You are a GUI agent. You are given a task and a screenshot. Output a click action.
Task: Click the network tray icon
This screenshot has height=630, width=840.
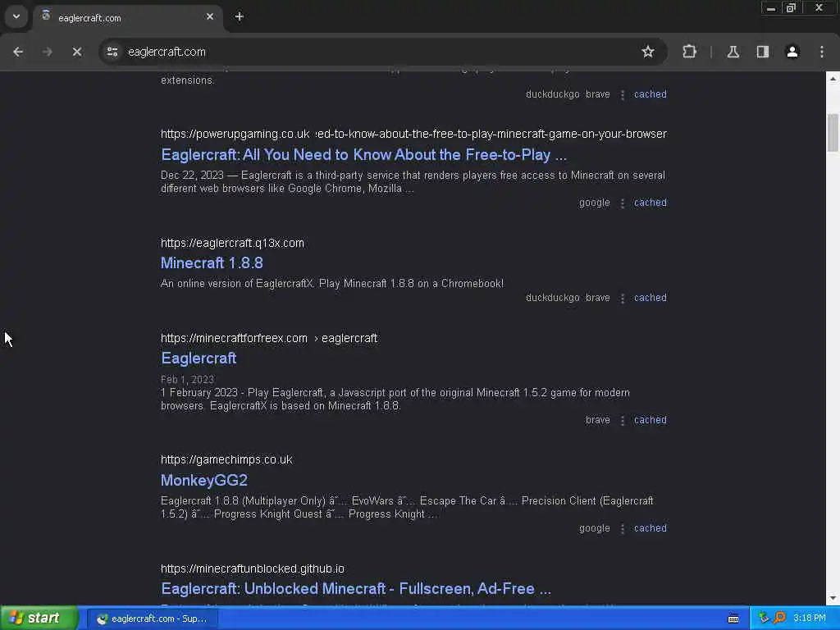pos(765,619)
